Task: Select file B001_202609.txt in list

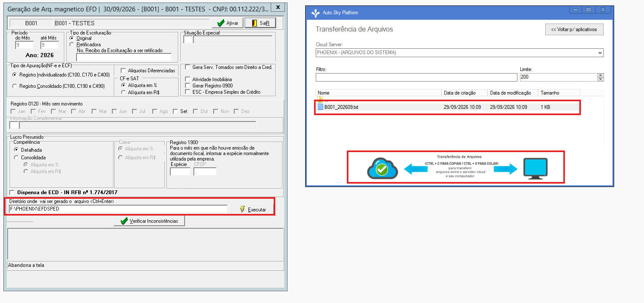Action: coord(448,107)
